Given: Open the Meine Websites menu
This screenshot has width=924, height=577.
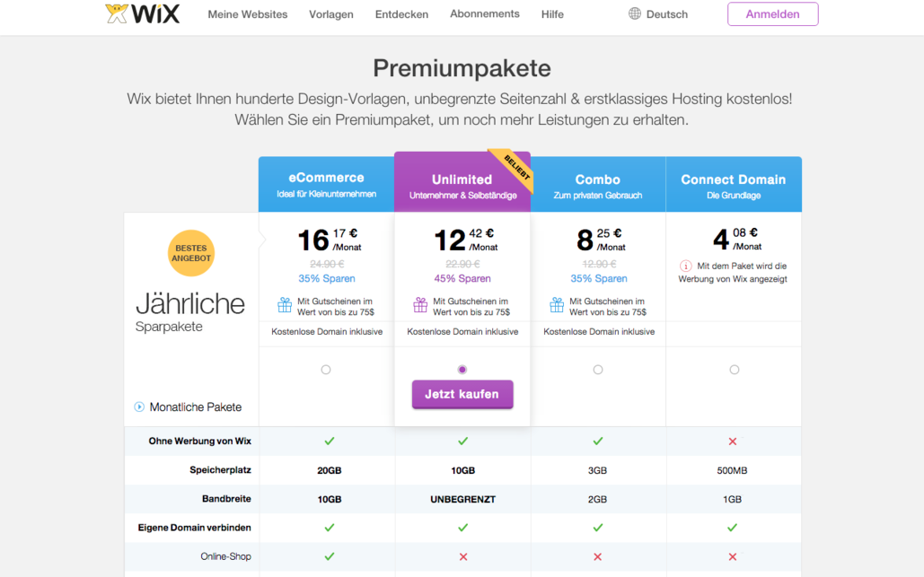Looking at the screenshot, I should coord(248,14).
